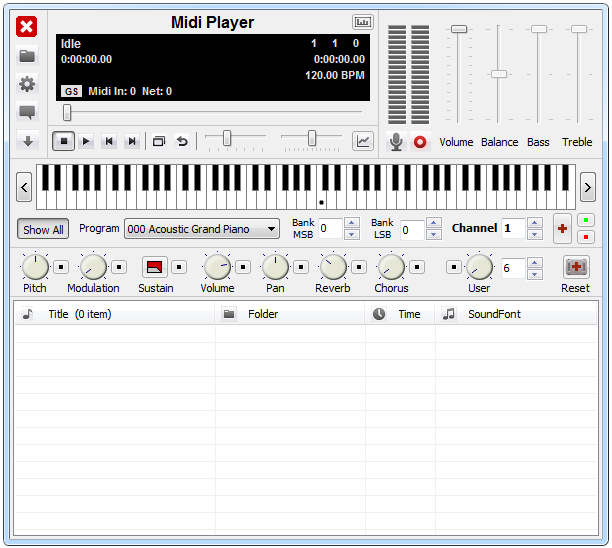This screenshot has height=548, width=612.
Task: Stop playback with the stop button
Action: pos(64,141)
